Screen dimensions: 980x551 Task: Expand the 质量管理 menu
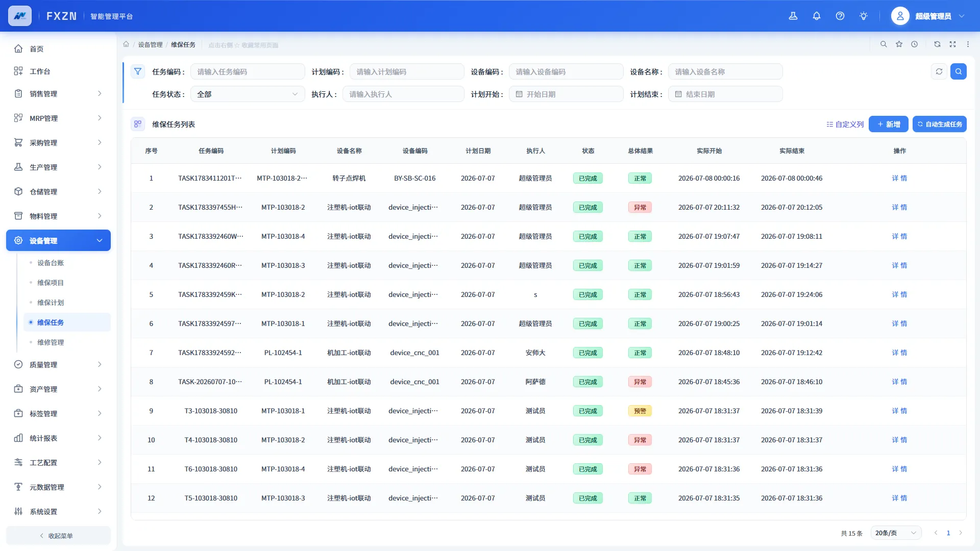[x=58, y=364]
